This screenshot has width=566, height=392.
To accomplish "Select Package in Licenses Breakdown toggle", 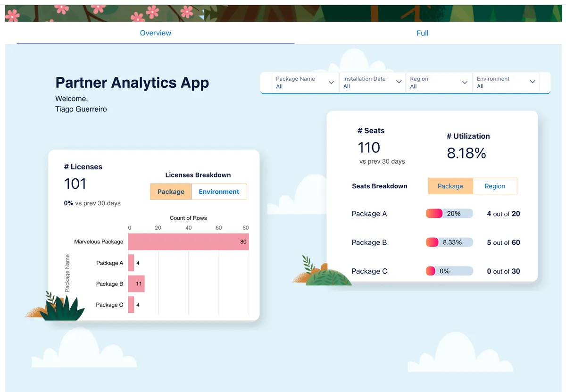I will (171, 192).
